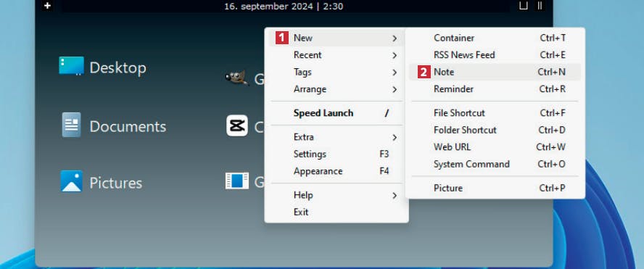
Task: Click the Desktop label text
Action: tap(118, 67)
